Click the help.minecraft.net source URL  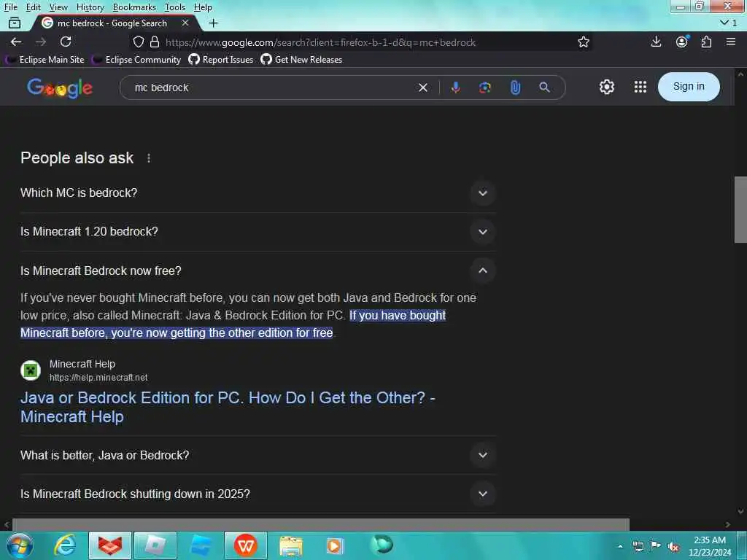pyautogui.click(x=98, y=378)
